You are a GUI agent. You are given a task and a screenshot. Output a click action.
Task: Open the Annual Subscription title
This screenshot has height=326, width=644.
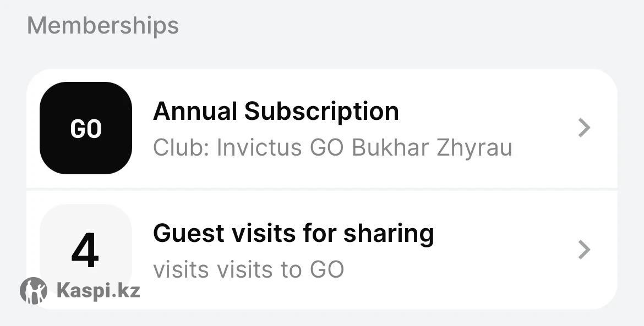click(x=276, y=112)
